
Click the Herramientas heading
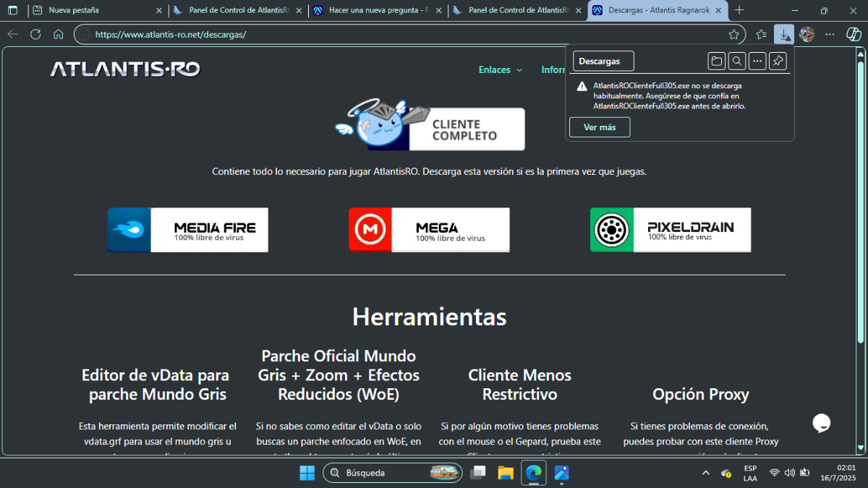[429, 317]
